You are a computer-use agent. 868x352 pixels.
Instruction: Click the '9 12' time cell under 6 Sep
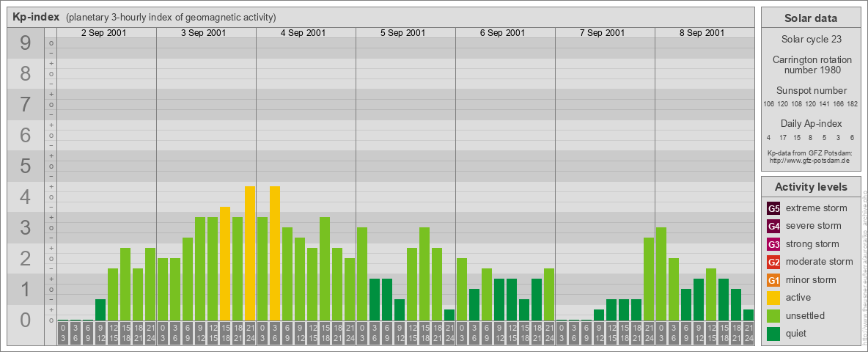coord(499,334)
